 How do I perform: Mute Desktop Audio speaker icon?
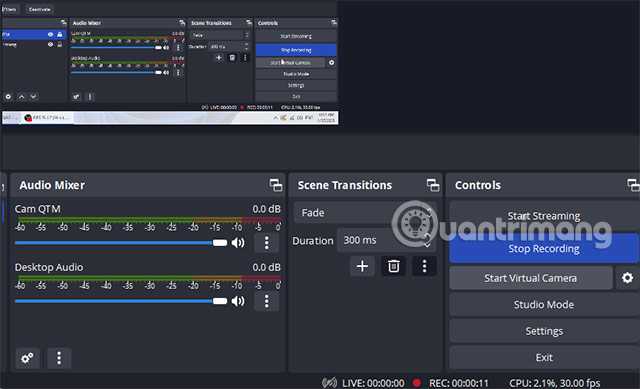pyautogui.click(x=238, y=301)
